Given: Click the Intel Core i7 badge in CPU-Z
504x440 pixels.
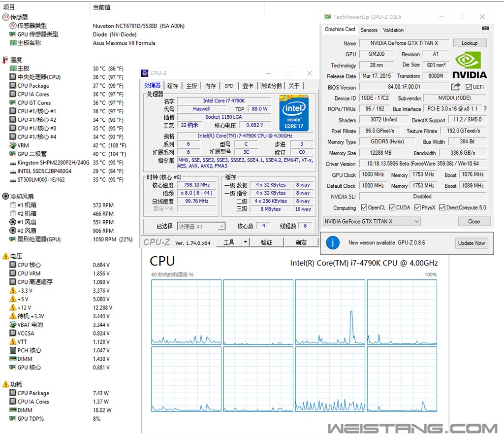Looking at the screenshot, I should coord(294,113).
